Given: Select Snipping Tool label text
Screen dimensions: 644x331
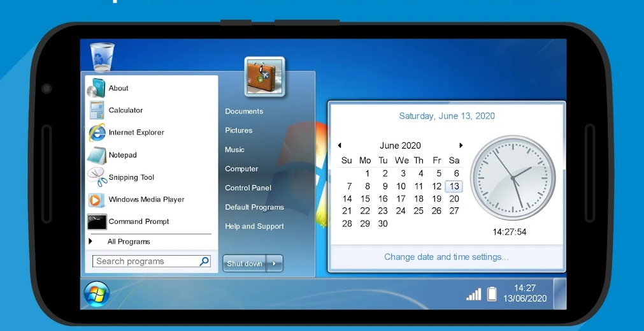Looking at the screenshot, I should click(131, 177).
